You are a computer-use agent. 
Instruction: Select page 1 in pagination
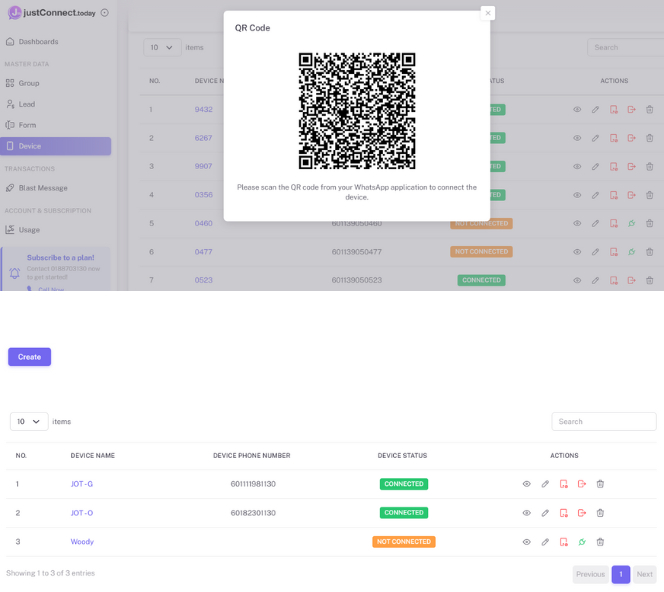pos(621,575)
